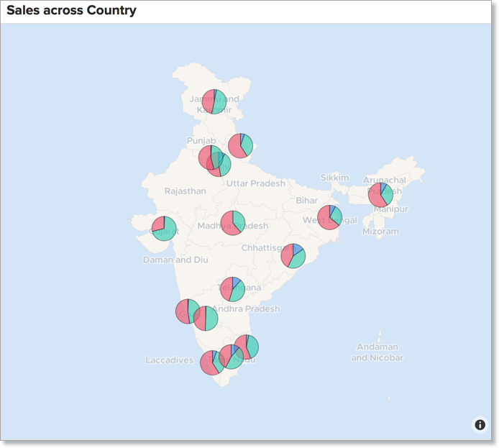Click the Andaman and Nicobar label
This screenshot has width=499, height=448.
(377, 352)
